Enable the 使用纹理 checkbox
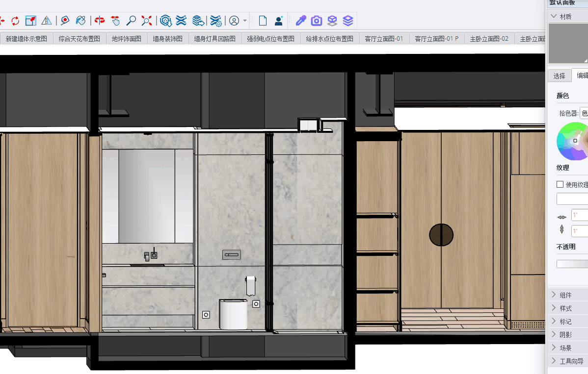 point(560,185)
